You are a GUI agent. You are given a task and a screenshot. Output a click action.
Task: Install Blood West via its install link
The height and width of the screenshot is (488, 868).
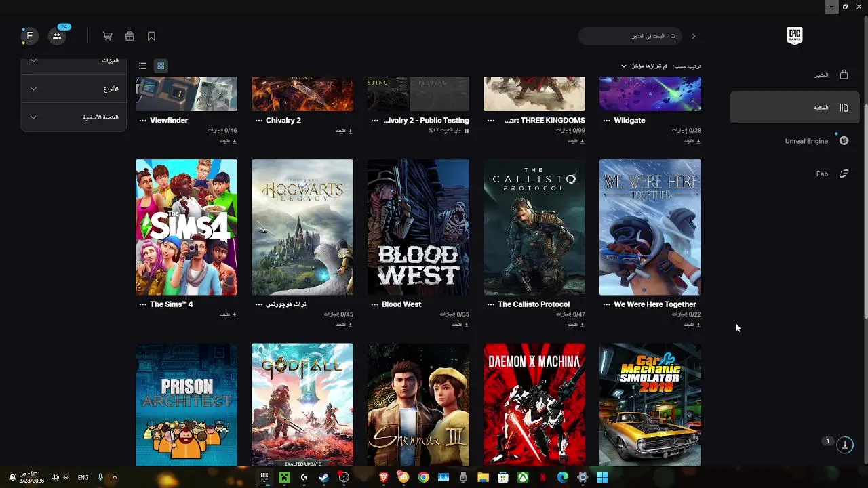[460, 325]
